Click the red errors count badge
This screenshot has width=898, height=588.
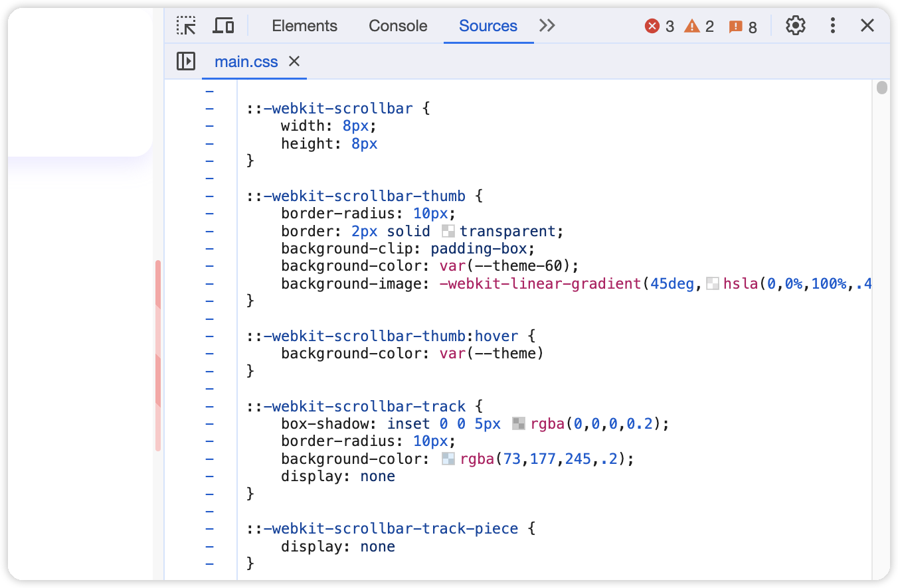coord(660,27)
